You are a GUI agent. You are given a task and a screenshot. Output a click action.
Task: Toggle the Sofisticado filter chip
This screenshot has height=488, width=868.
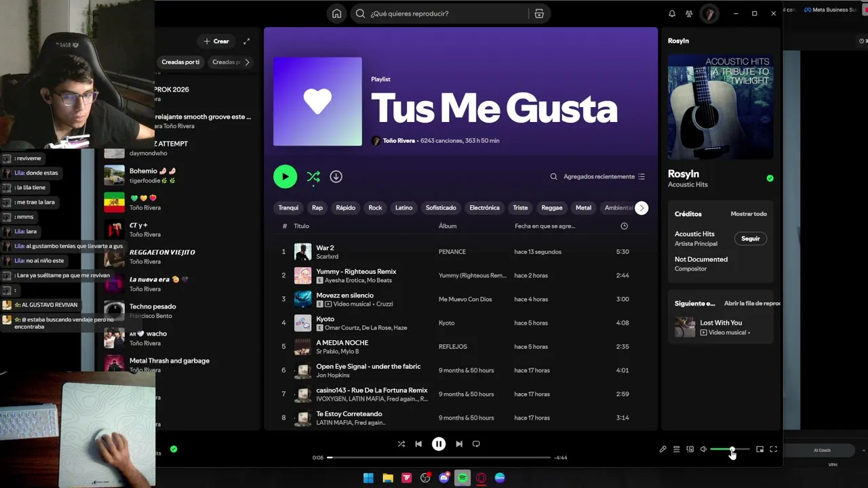(441, 208)
